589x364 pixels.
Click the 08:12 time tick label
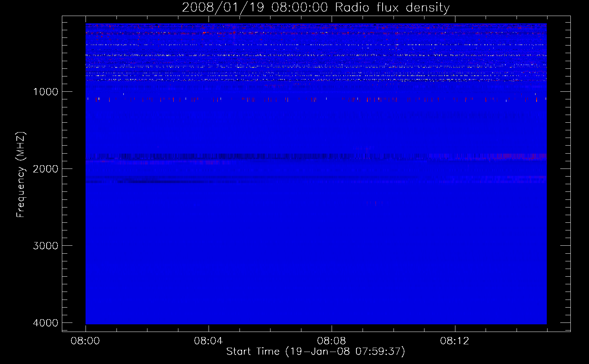(x=454, y=341)
